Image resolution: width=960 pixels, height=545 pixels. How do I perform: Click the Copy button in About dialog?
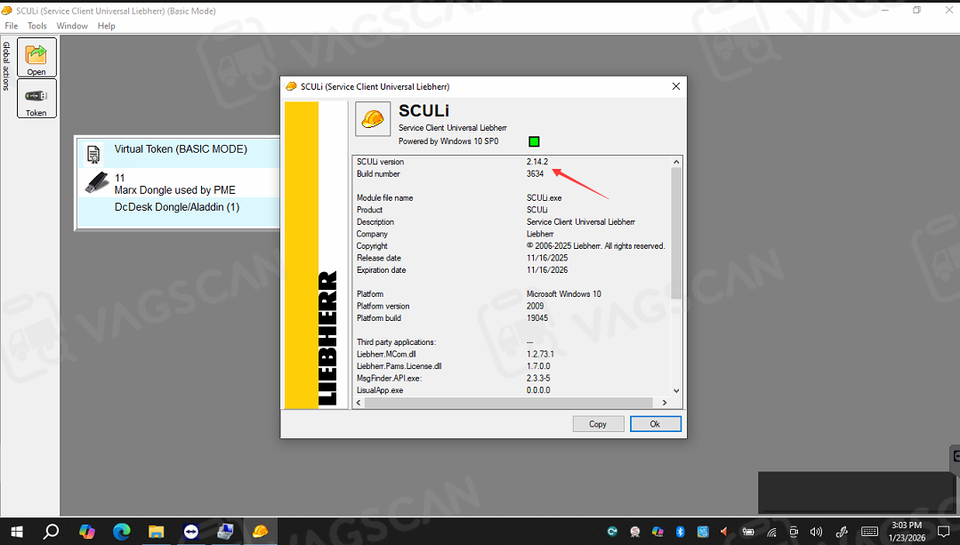[598, 424]
